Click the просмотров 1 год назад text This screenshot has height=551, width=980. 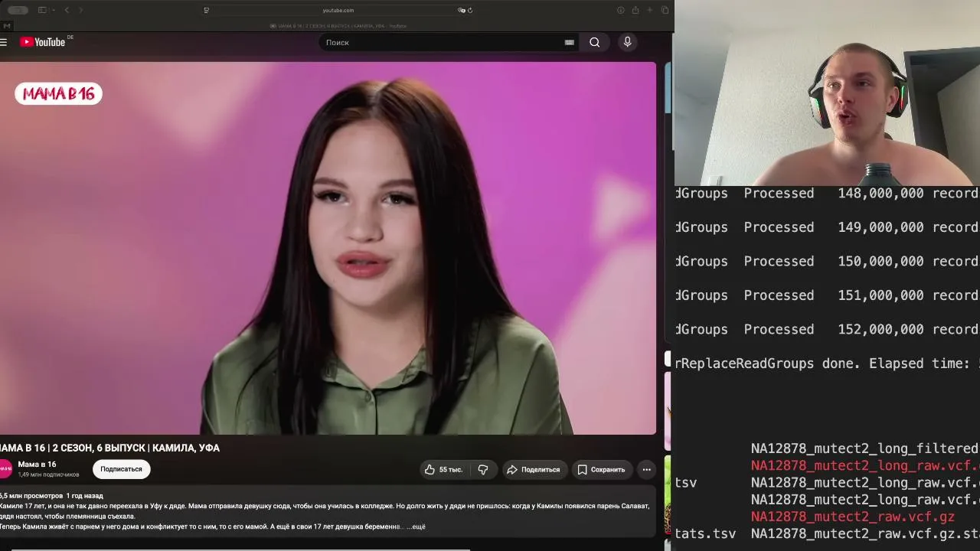[51, 496]
